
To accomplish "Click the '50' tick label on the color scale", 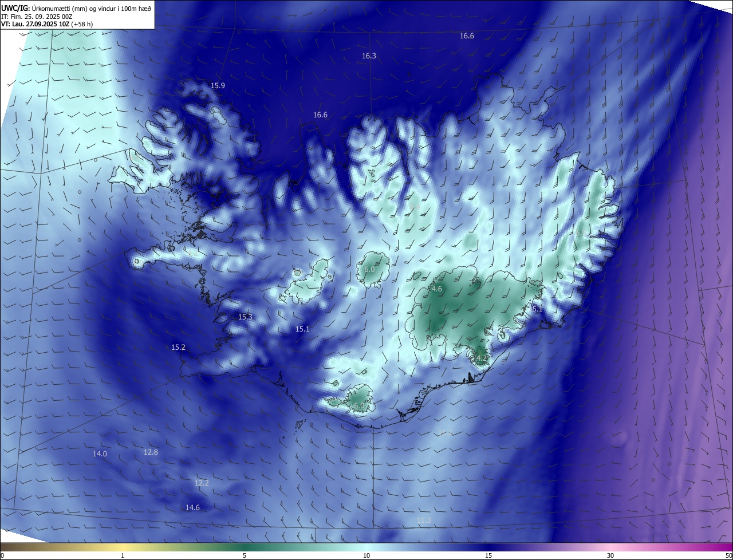I will 728,555.
